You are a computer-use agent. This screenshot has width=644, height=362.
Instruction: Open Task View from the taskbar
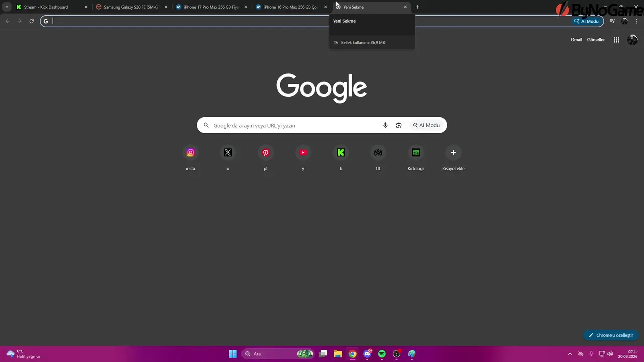tap(324, 354)
